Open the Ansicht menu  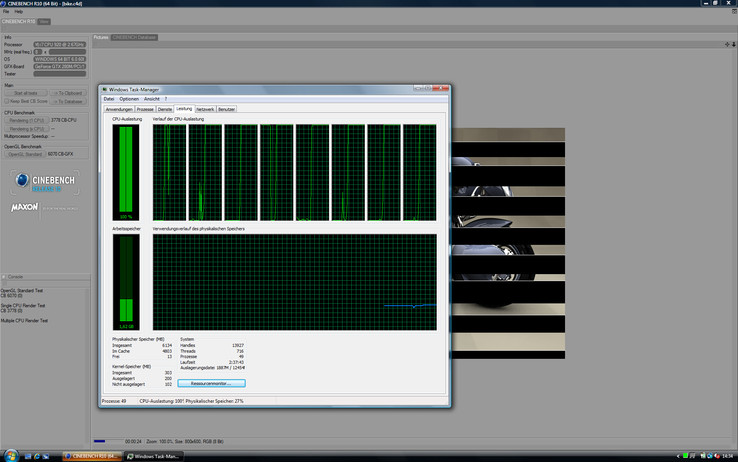click(150, 99)
